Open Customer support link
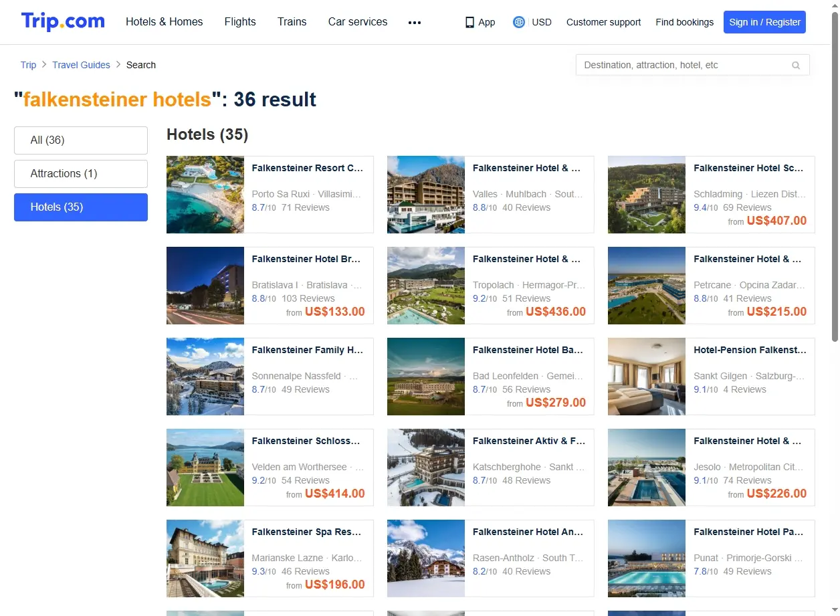 (603, 22)
